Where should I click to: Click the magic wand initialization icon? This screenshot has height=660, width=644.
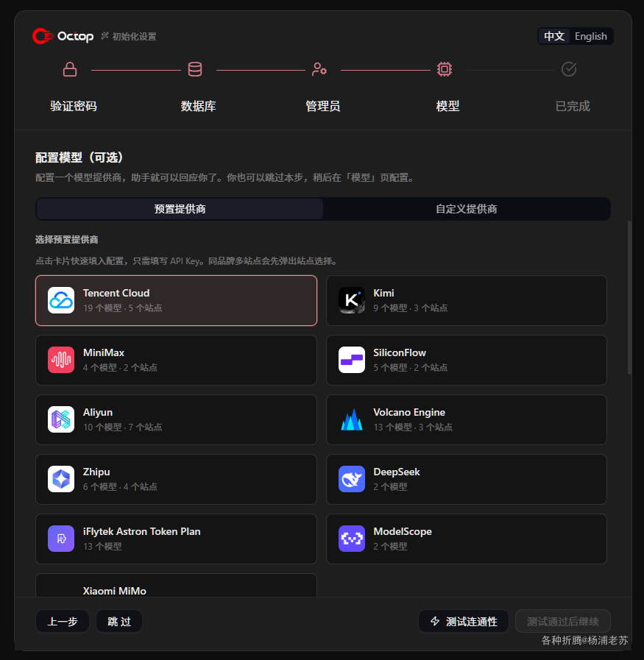[x=105, y=36]
